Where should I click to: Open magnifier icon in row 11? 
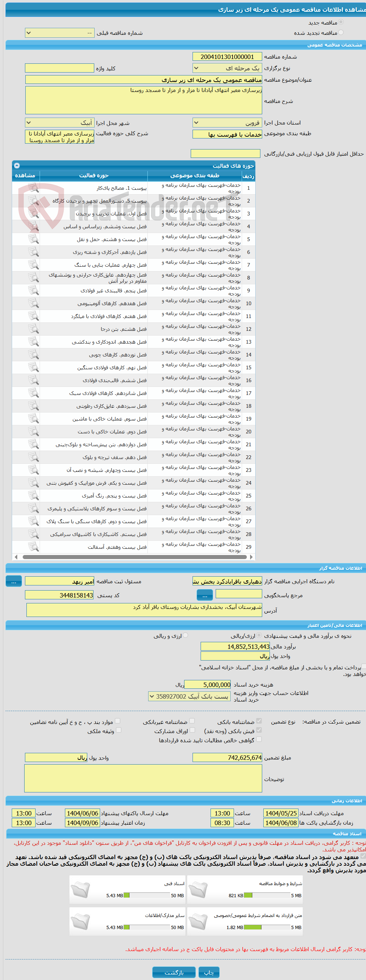pyautogui.click(x=33, y=316)
